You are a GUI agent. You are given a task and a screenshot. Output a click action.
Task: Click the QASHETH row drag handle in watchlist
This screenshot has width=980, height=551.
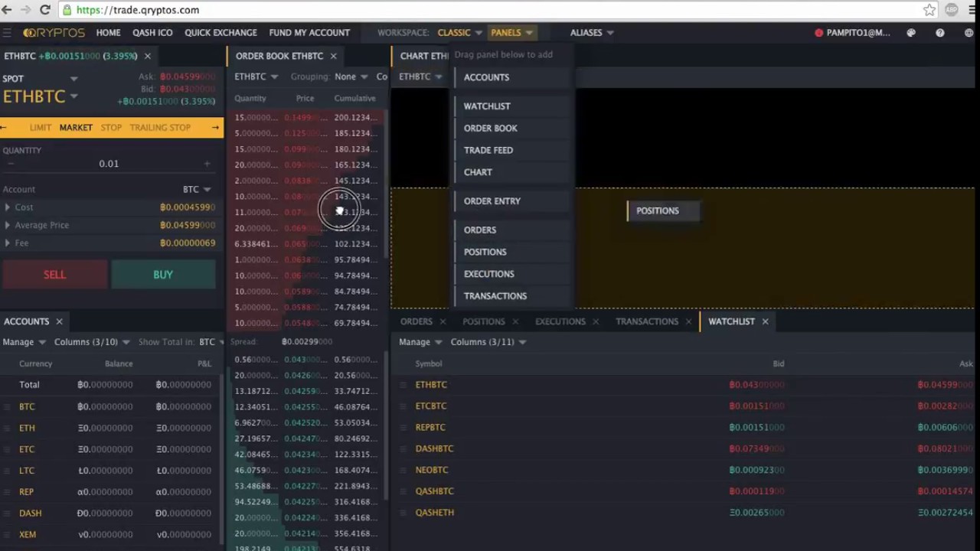(403, 513)
